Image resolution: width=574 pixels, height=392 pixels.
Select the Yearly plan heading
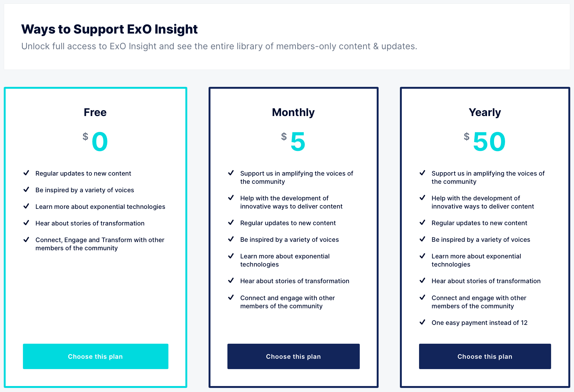[x=485, y=112]
